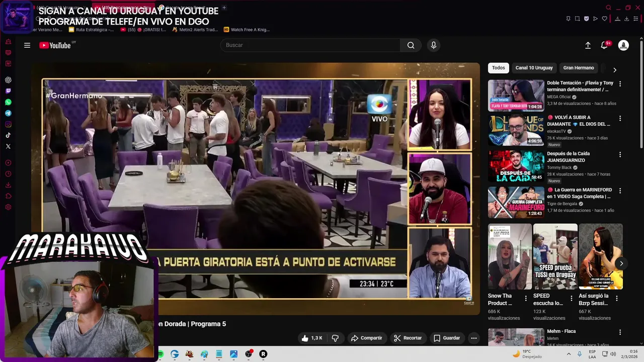Click the snapshot capture icon in address bar
The height and width of the screenshot is (362, 644).
577,19
